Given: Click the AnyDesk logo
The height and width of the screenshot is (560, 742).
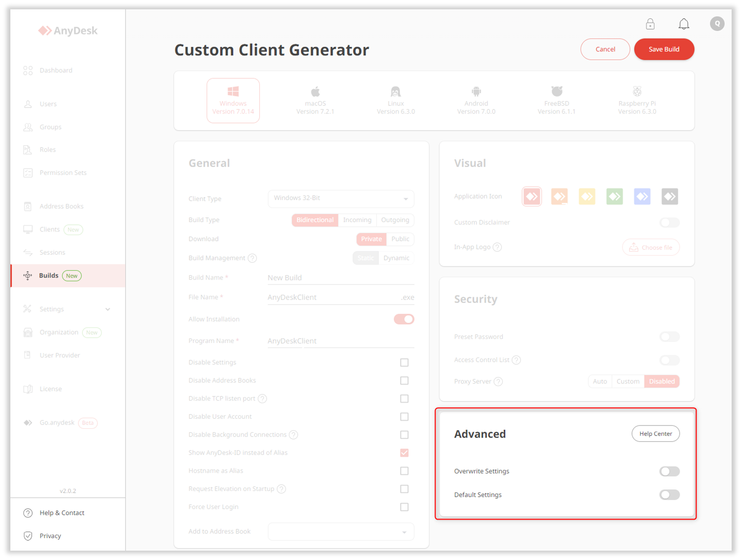Looking at the screenshot, I should click(68, 31).
